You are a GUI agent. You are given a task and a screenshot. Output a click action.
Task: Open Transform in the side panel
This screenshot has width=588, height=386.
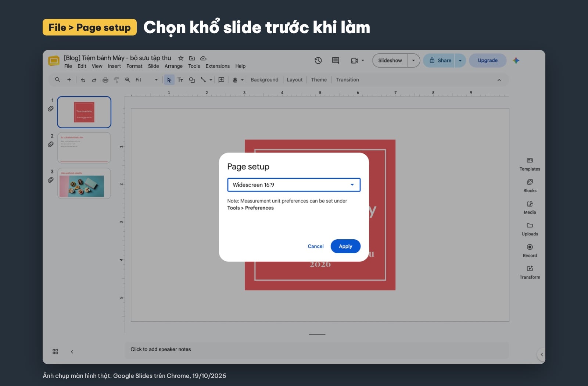coord(530,273)
